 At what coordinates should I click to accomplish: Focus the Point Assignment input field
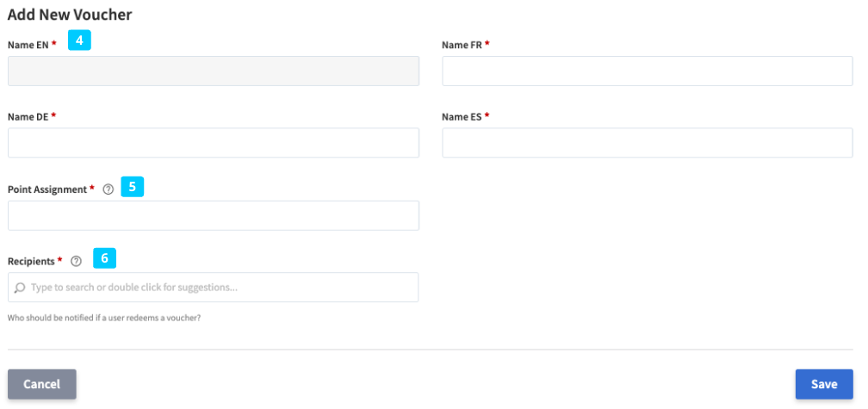click(213, 215)
